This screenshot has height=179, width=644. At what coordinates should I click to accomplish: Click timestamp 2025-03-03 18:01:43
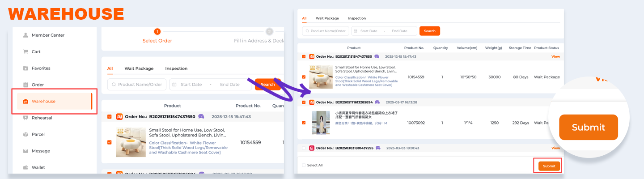tap(402, 148)
